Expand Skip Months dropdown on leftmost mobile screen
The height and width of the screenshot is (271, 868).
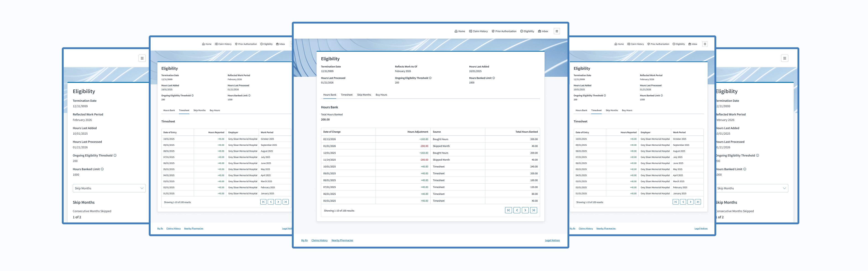[x=109, y=188]
